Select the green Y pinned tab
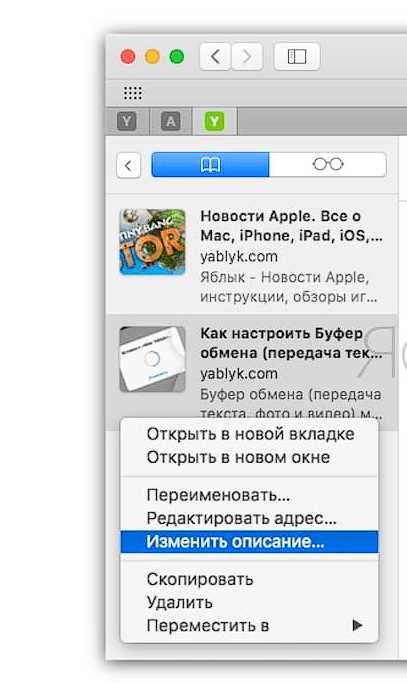The height and width of the screenshot is (683, 407). 214,121
